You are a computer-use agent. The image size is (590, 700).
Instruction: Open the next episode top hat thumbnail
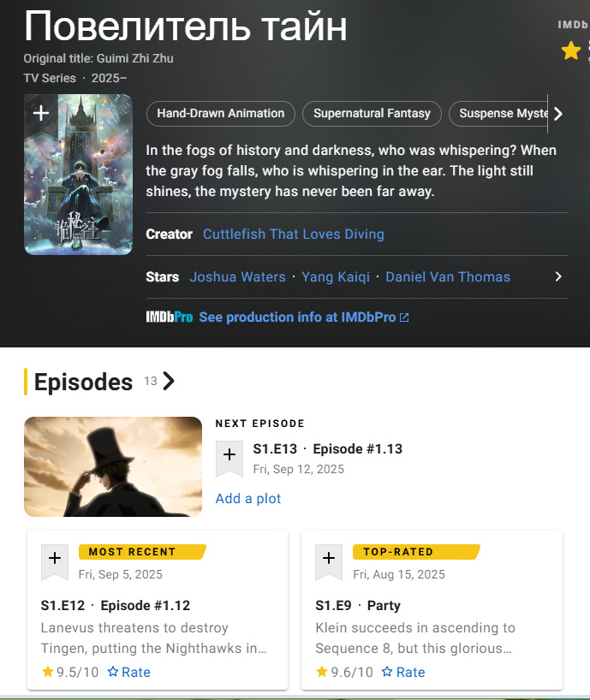click(113, 466)
